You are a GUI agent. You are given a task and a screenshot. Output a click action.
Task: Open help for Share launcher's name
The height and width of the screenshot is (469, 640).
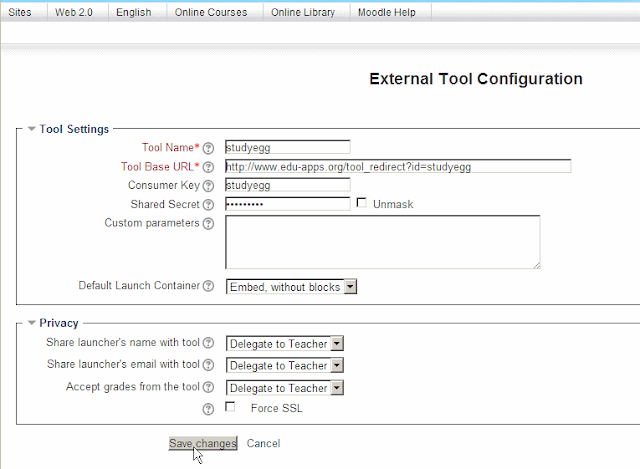208,343
